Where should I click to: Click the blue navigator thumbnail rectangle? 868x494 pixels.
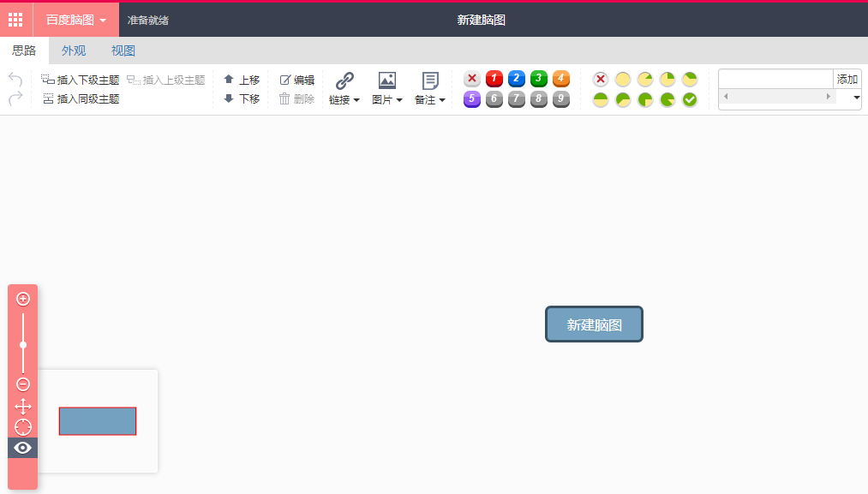click(x=98, y=421)
